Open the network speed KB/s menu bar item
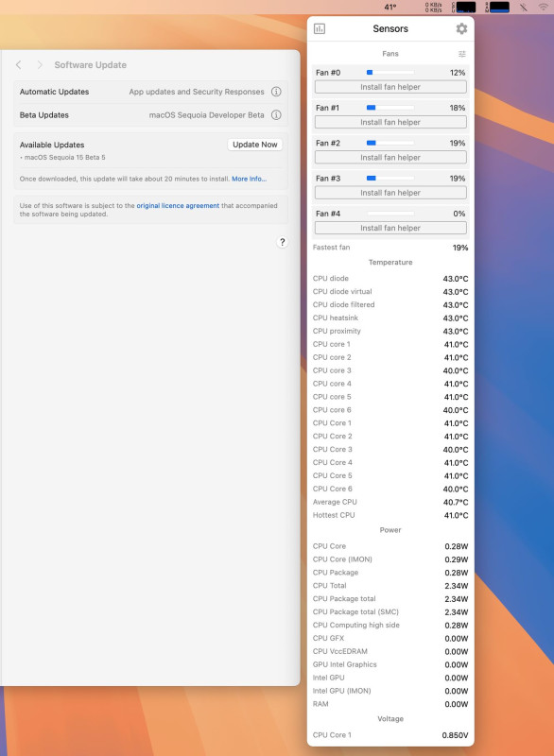554x756 pixels. [x=433, y=7]
